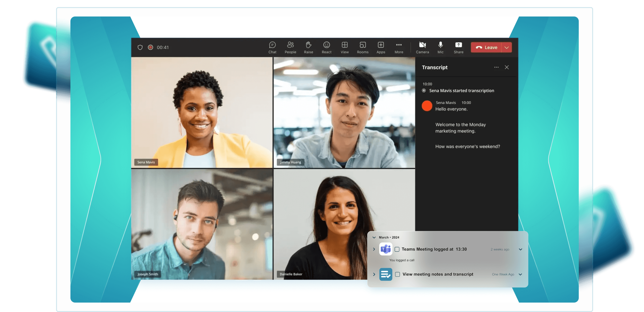Share your screen
The image size is (644, 312).
point(458,47)
